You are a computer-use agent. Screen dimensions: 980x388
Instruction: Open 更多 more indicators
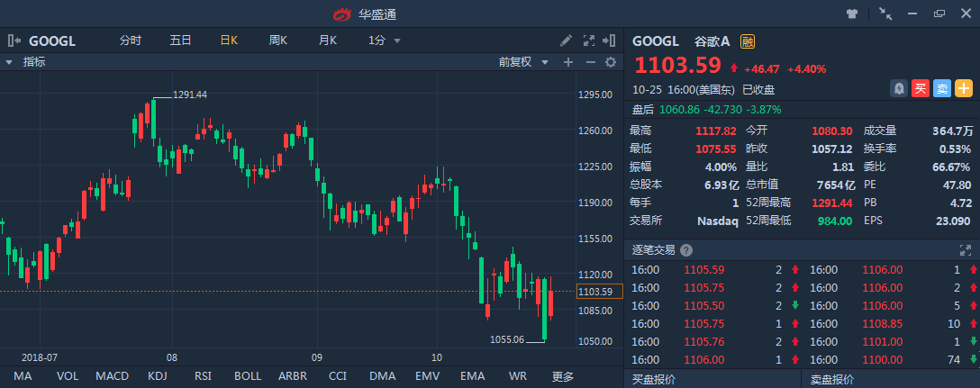[562, 376]
